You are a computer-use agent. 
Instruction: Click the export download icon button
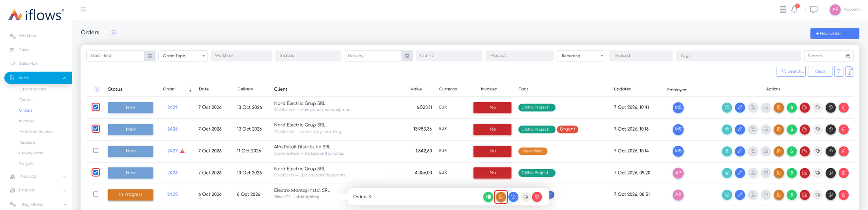[849, 71]
